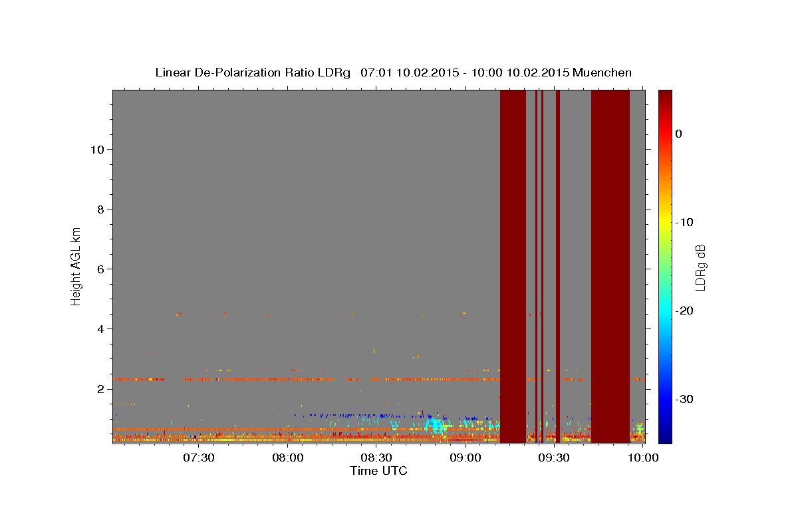Click the colorbar value -10
Viewport: 798px width, 532px height.
[684, 222]
